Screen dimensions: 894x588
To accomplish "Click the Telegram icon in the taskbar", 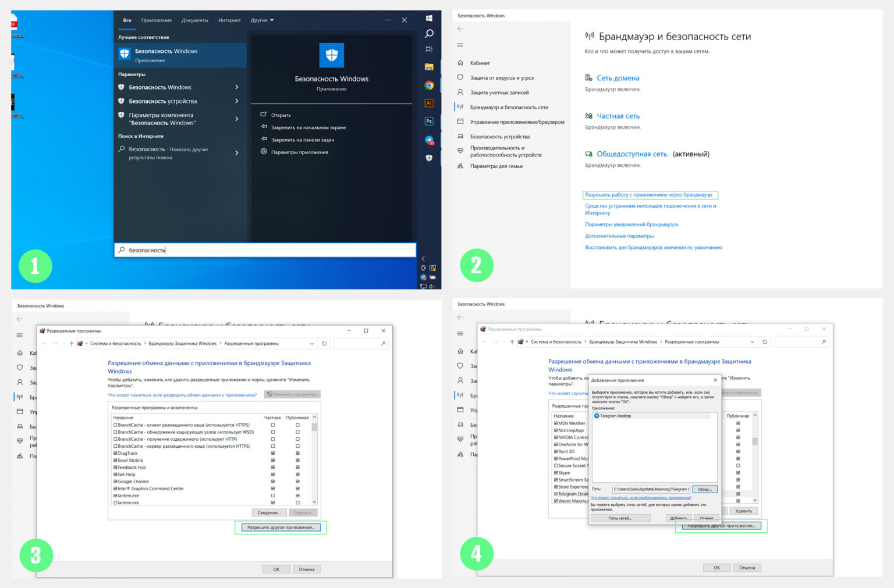I will coord(429,140).
